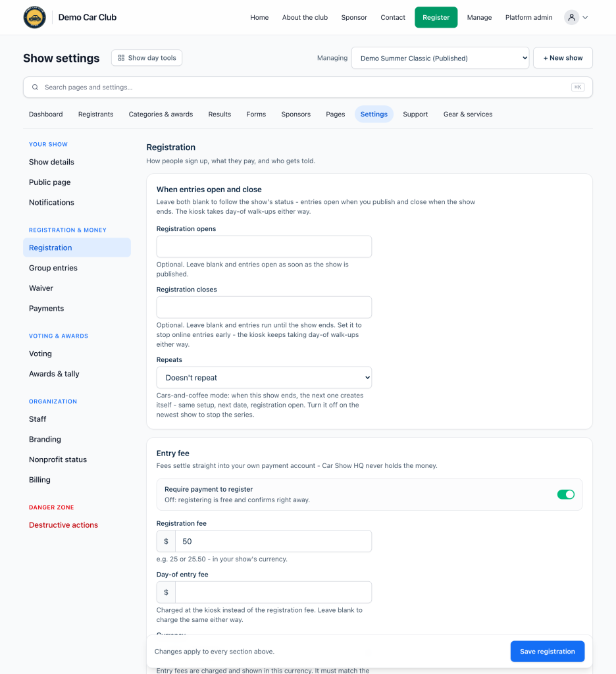Image resolution: width=616 pixels, height=674 pixels.
Task: Click the Show day tools button
Action: (x=147, y=58)
